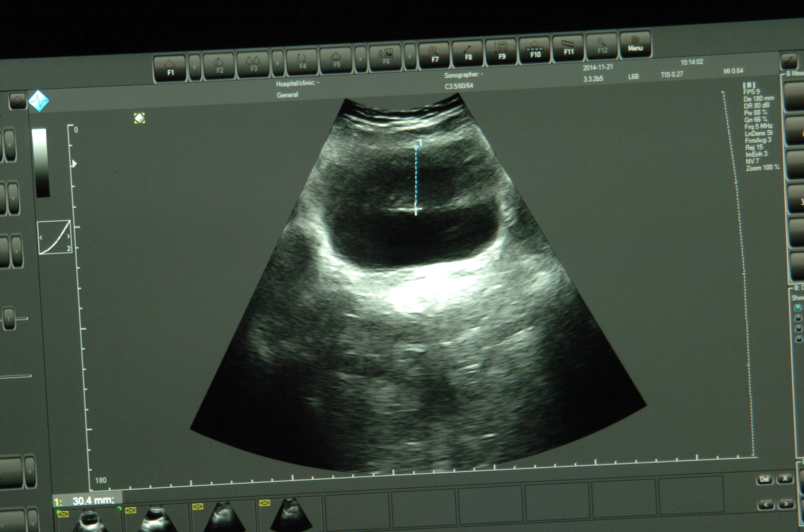804x532 pixels.
Task: Expand the dropdown arrow next to F1
Action: point(194,67)
